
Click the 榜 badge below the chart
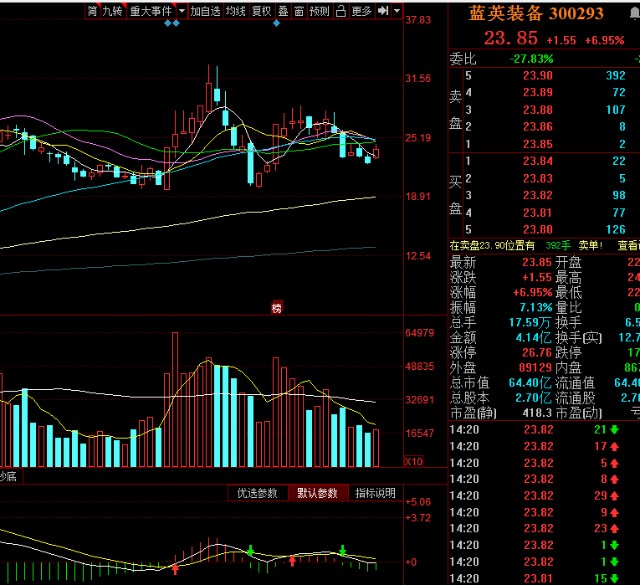pyautogui.click(x=277, y=307)
